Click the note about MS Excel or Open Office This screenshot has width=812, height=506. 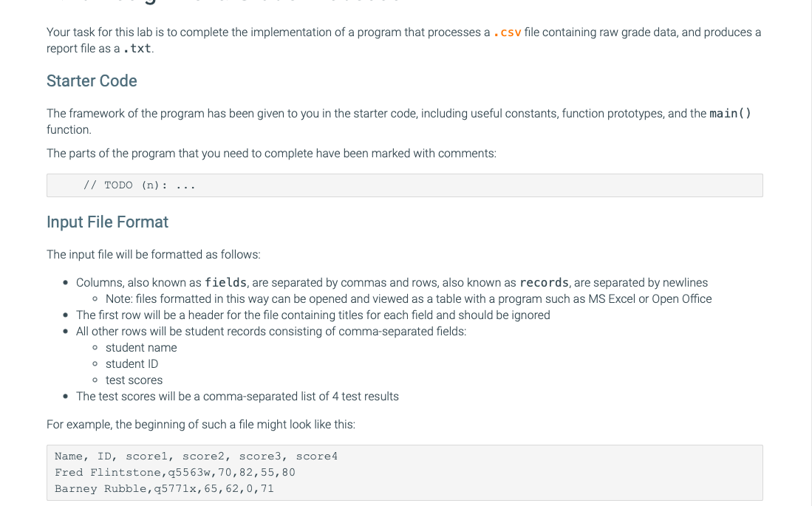[x=409, y=299]
